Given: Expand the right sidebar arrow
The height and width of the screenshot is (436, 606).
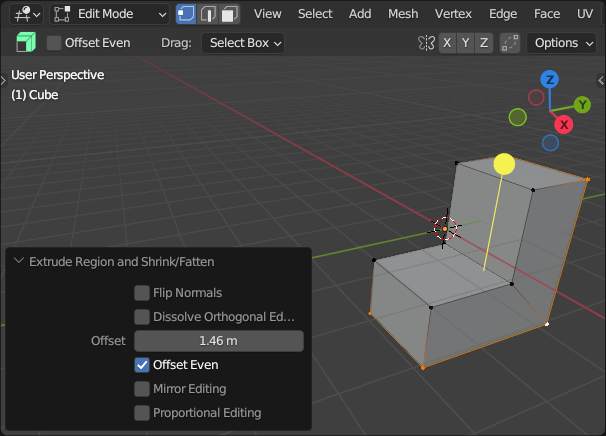Looking at the screenshot, I should pos(601,80).
